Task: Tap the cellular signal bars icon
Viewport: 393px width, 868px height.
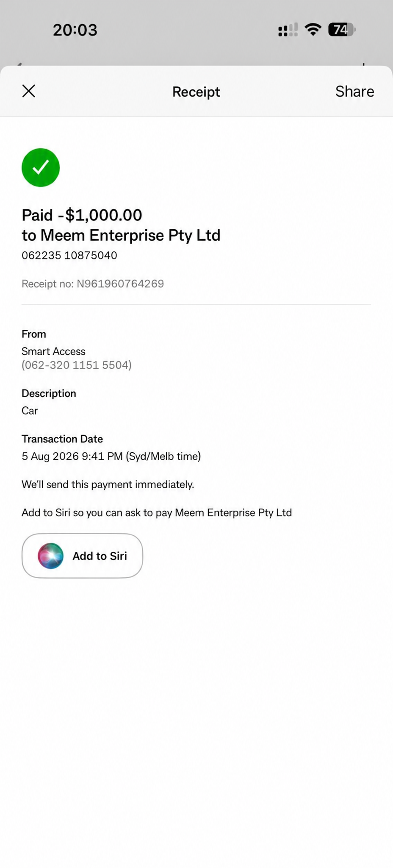Action: point(288,30)
